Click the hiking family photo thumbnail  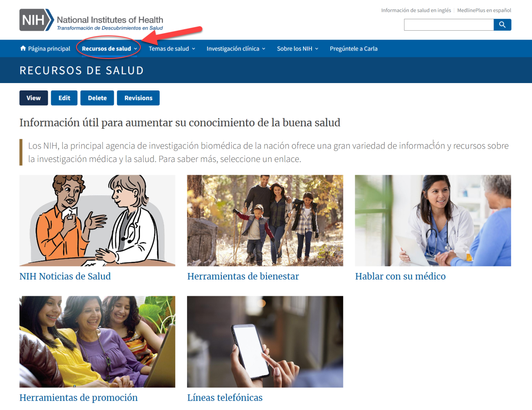(x=265, y=221)
